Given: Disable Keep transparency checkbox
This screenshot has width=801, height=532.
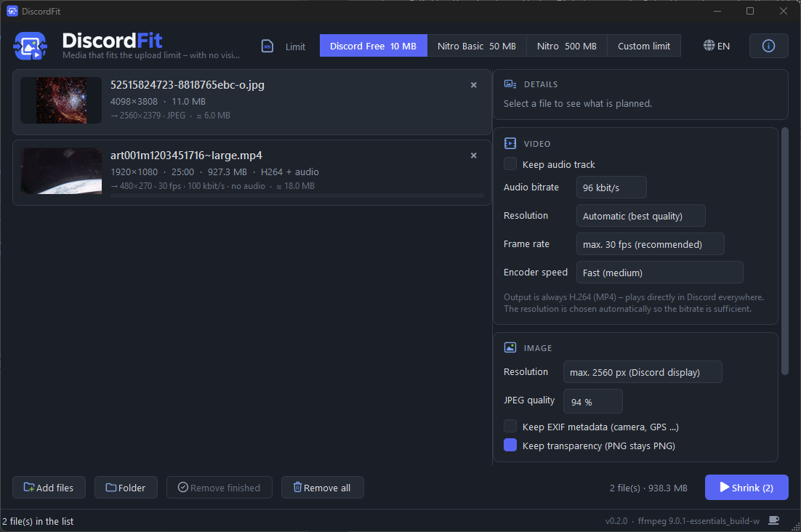Looking at the screenshot, I should (510, 446).
